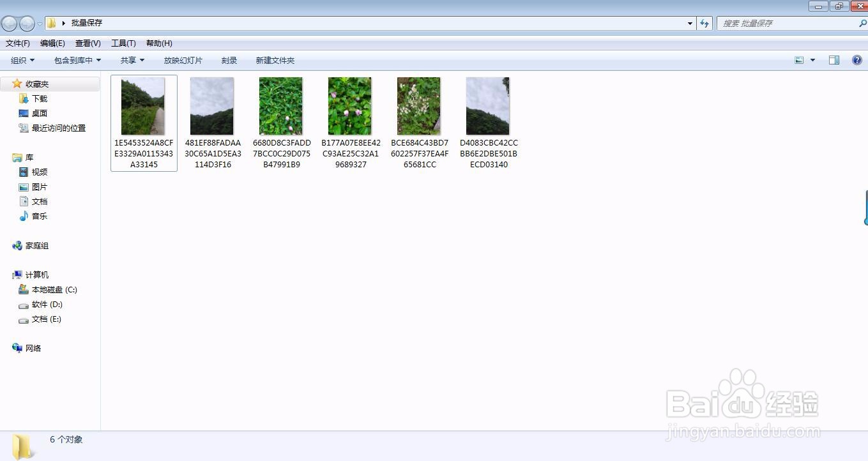868x461 pixels.
Task: Open the 包含到库中 dropdown
Action: click(78, 60)
